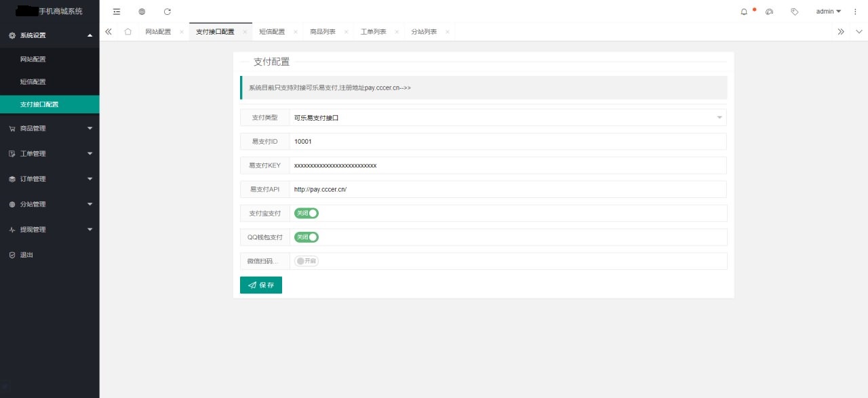
Task: Switch to the 短信配置 tab
Action: [x=272, y=32]
